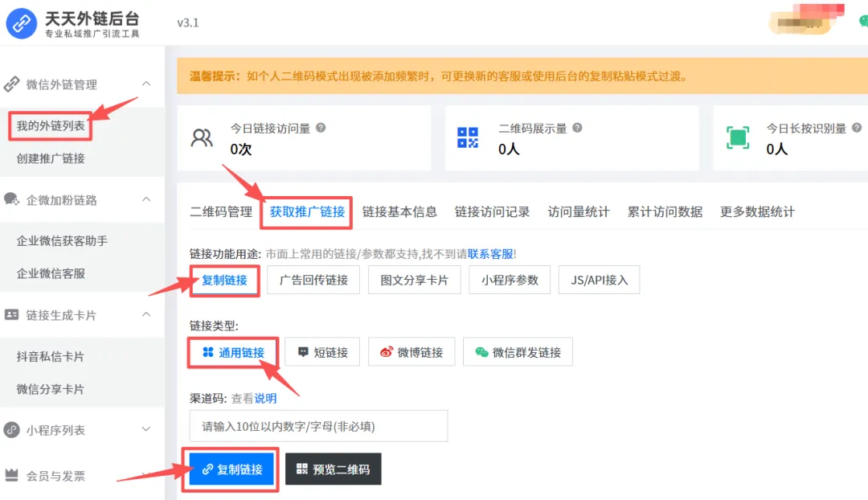This screenshot has width=868, height=500.
Task: Switch to the 累计访问数据 tab
Action: (665, 212)
